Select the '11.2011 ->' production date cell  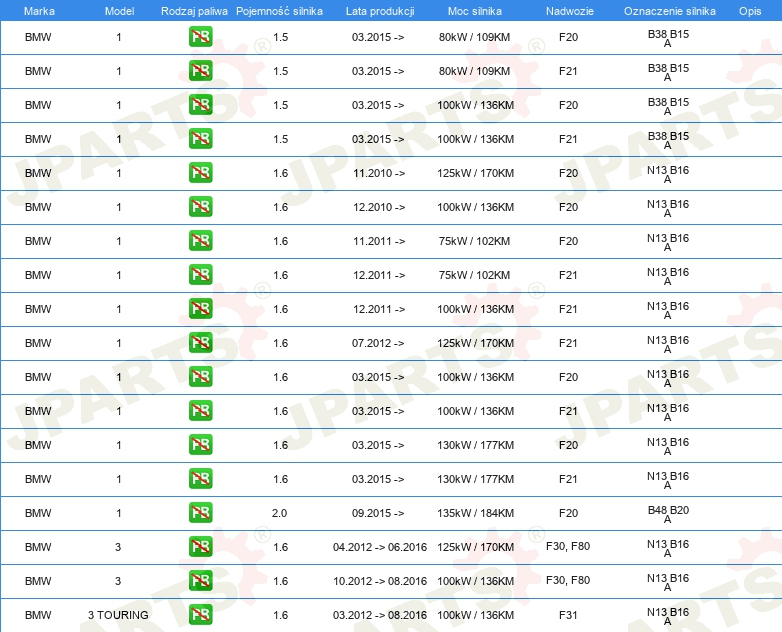pyautogui.click(x=379, y=241)
